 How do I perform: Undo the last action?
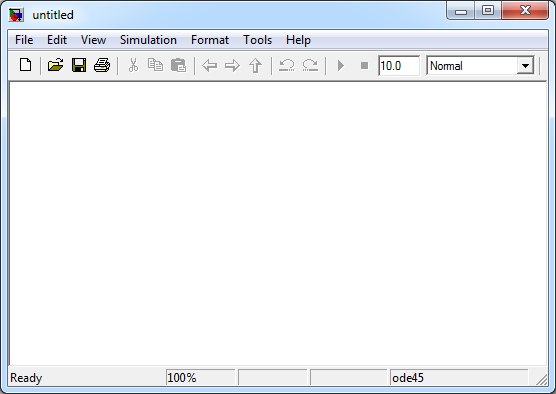click(x=287, y=65)
